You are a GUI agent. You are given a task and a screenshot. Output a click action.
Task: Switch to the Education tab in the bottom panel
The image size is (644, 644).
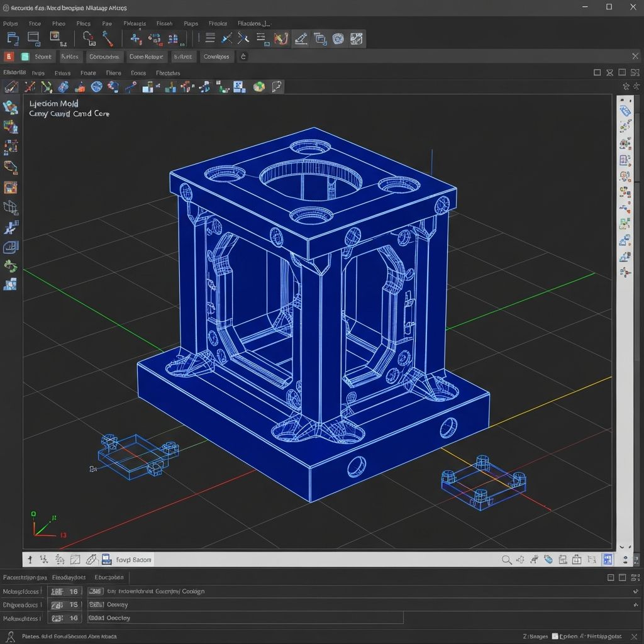click(108, 577)
